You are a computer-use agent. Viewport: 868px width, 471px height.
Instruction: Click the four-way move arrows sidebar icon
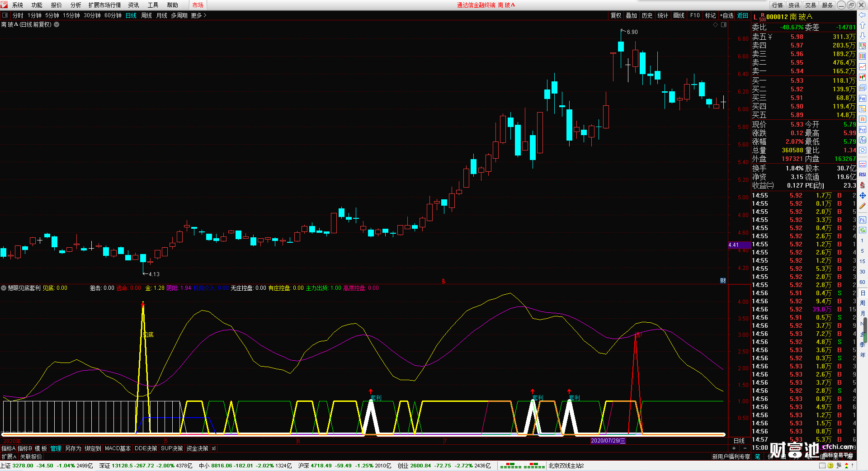click(x=863, y=196)
